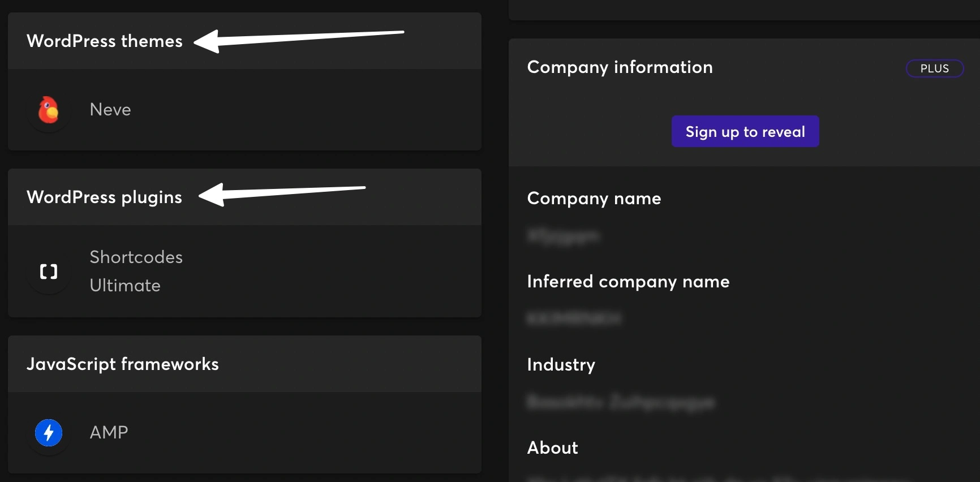Open the AMP framework link

click(x=109, y=433)
